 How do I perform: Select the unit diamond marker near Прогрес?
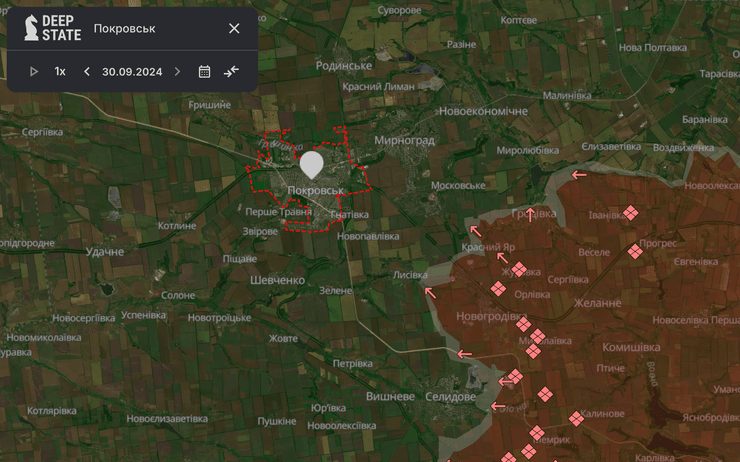click(635, 250)
